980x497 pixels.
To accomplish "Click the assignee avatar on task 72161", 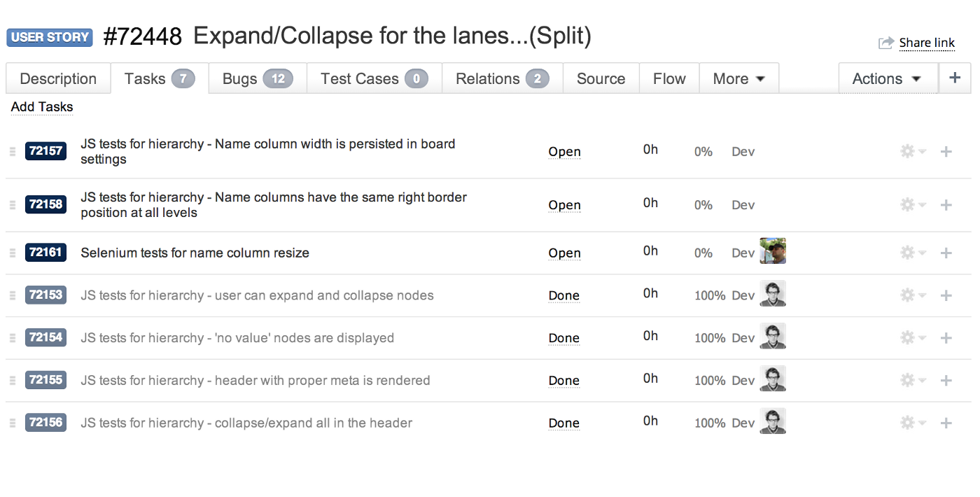I will coord(773,251).
